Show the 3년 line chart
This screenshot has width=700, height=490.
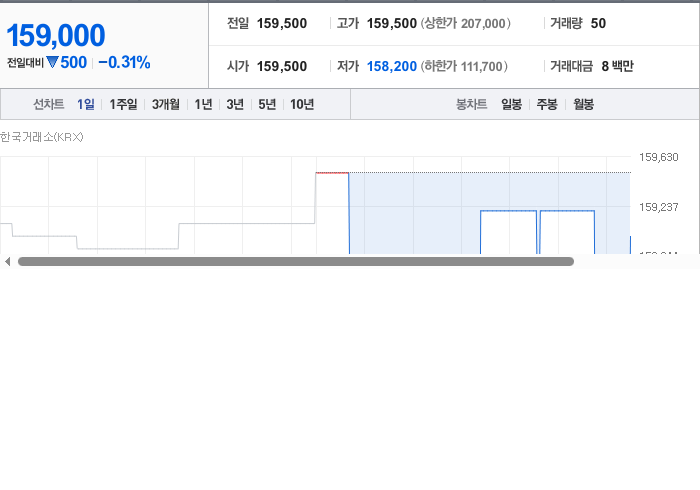pyautogui.click(x=235, y=104)
